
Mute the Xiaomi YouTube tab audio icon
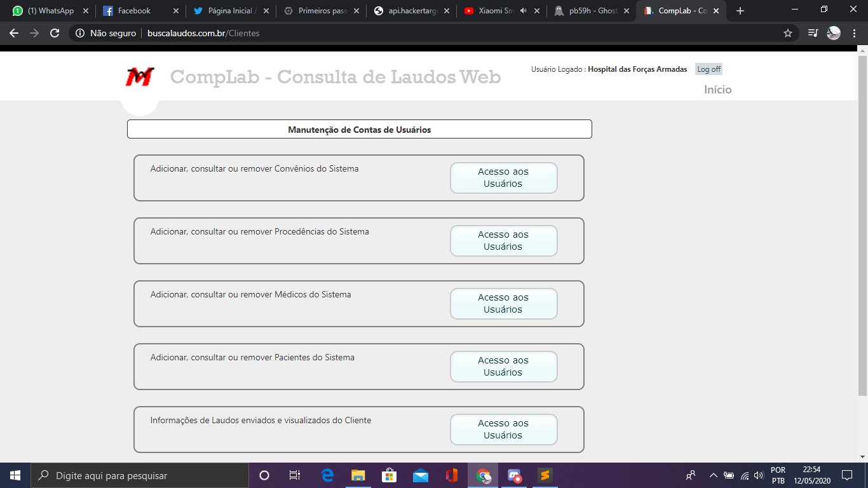[523, 11]
